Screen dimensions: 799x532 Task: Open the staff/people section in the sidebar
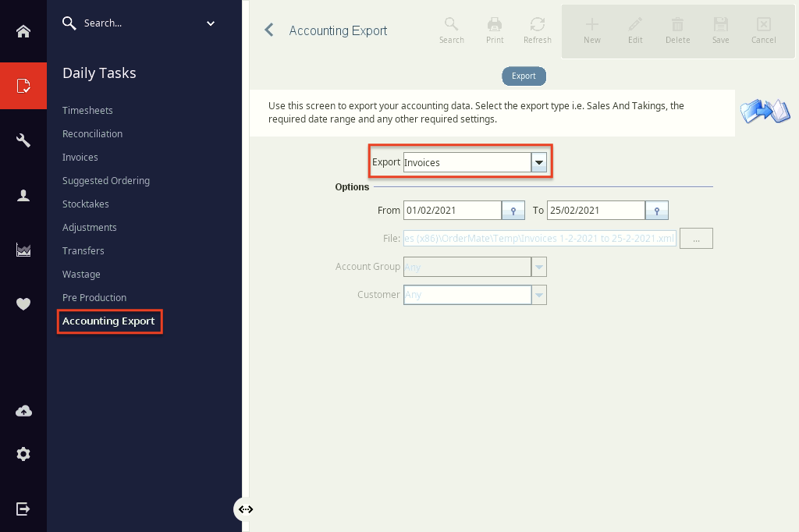click(23, 195)
